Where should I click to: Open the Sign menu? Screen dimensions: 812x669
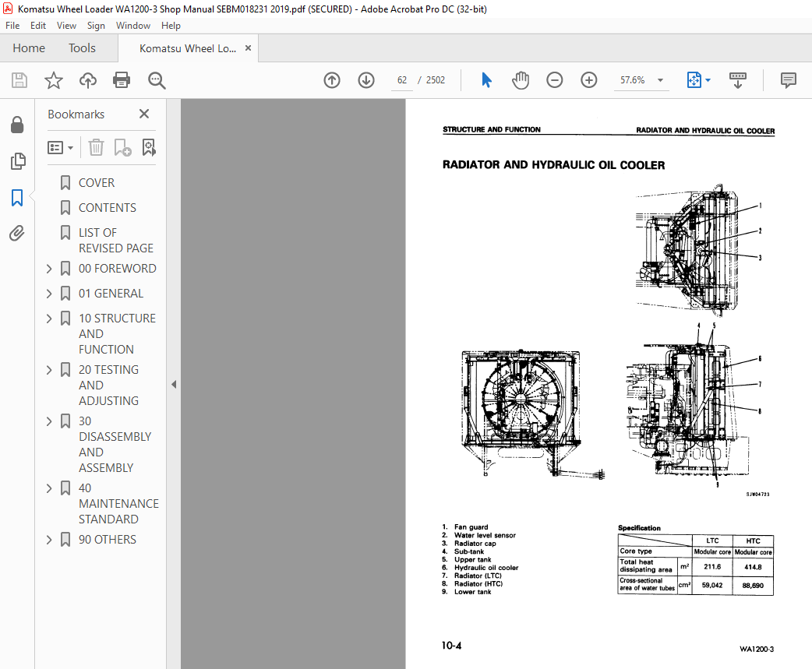(x=96, y=26)
